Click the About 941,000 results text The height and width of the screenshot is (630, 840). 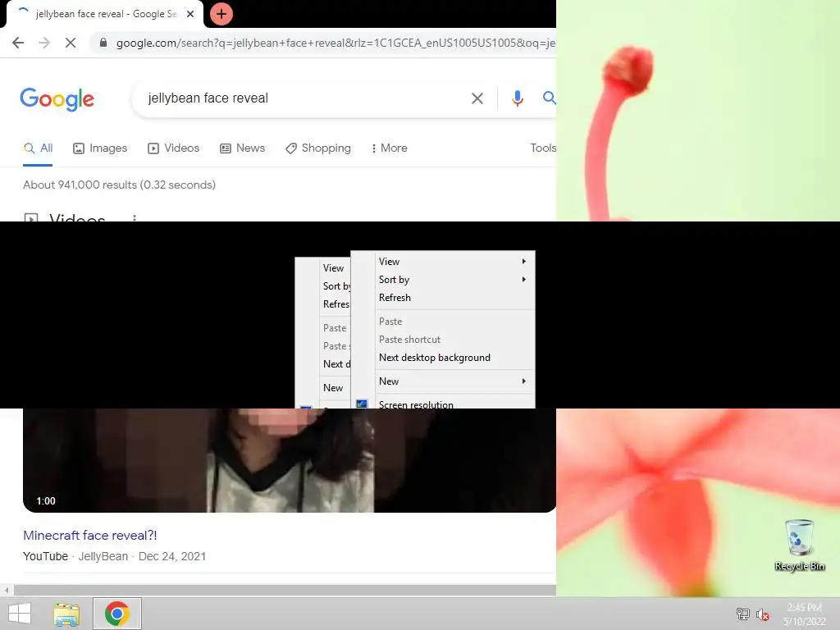coord(120,185)
